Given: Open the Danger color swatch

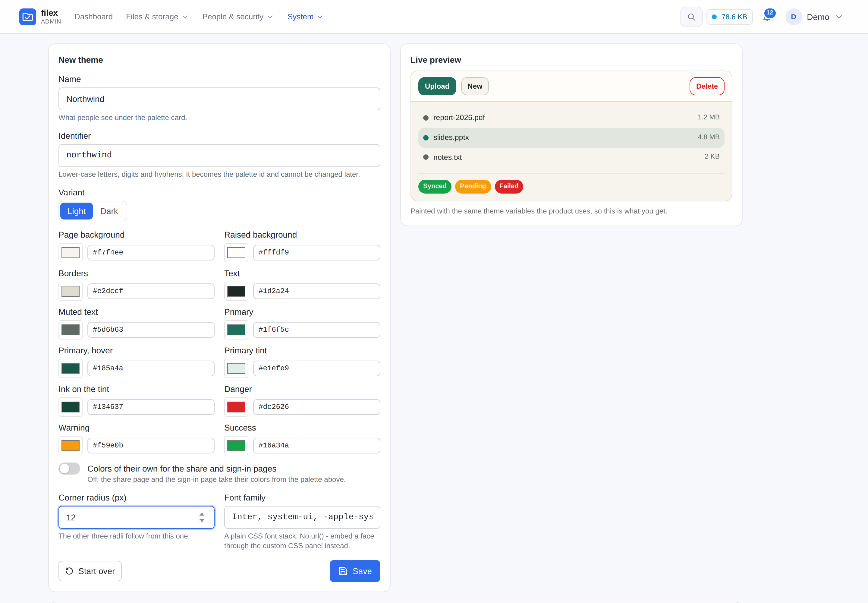Looking at the screenshot, I should pos(236,407).
